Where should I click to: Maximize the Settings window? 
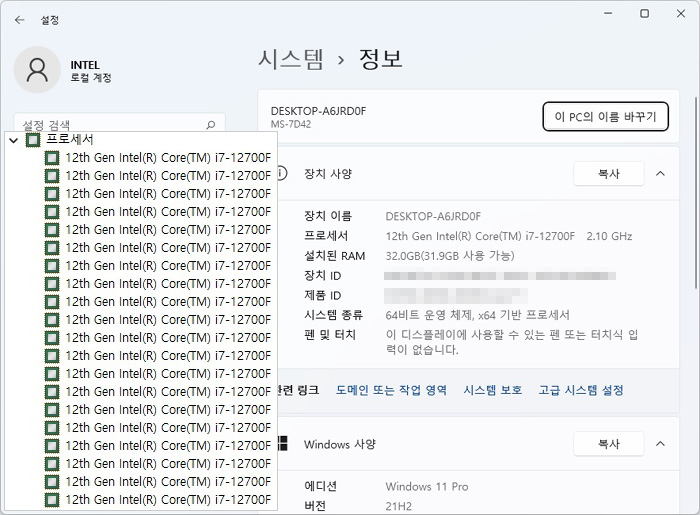tap(644, 14)
